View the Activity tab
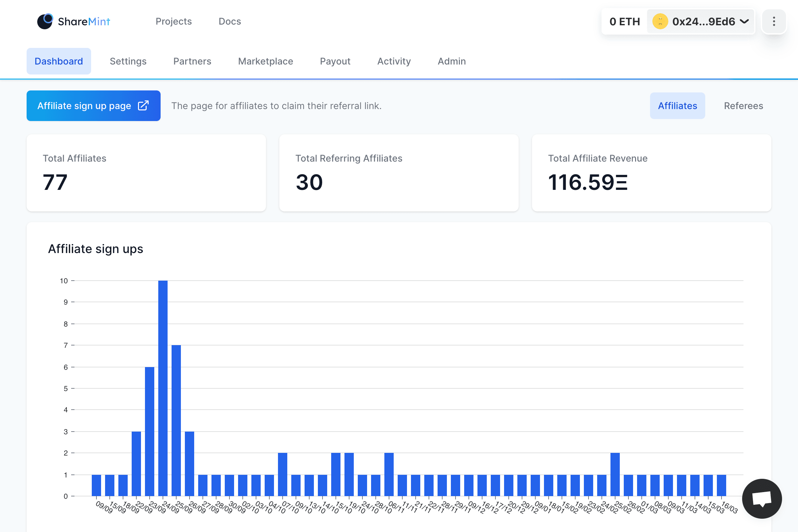This screenshot has height=532, width=798. click(394, 61)
